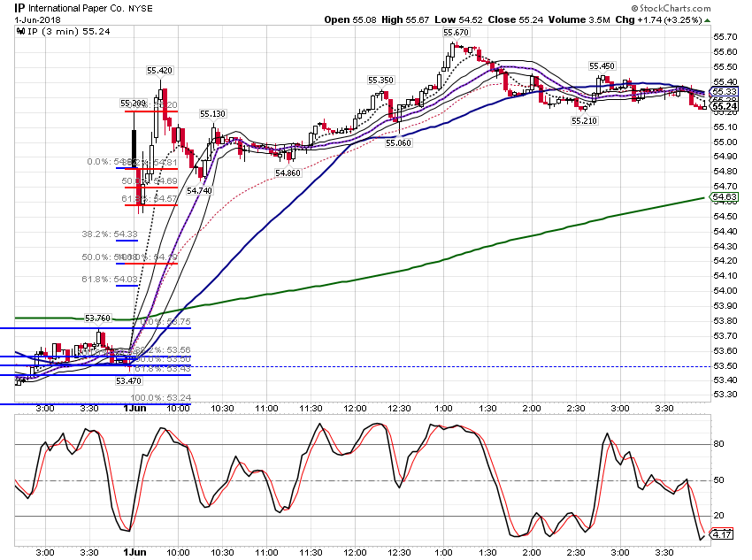
Task: Click the 54.860 low price label
Action: [288, 173]
